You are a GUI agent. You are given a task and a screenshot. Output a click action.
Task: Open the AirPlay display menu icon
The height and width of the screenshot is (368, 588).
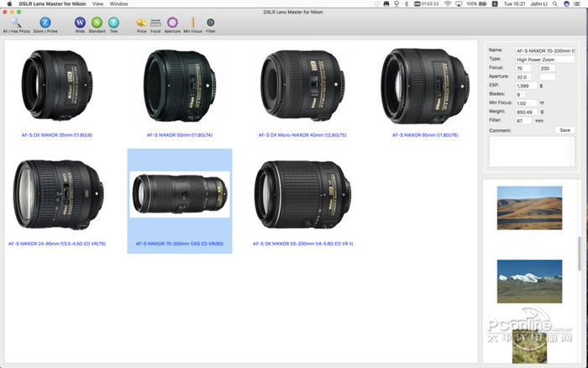click(x=459, y=3)
